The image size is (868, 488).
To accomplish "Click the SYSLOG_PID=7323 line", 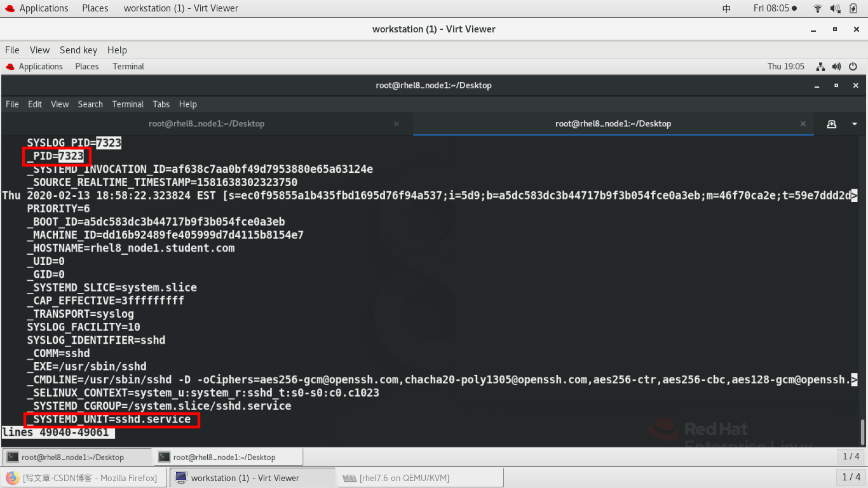I will [74, 143].
